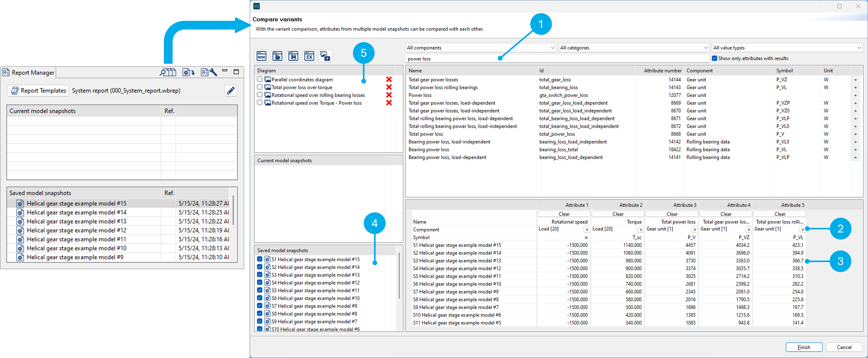Disable Show only attributes with results
868x358 pixels.
click(715, 58)
